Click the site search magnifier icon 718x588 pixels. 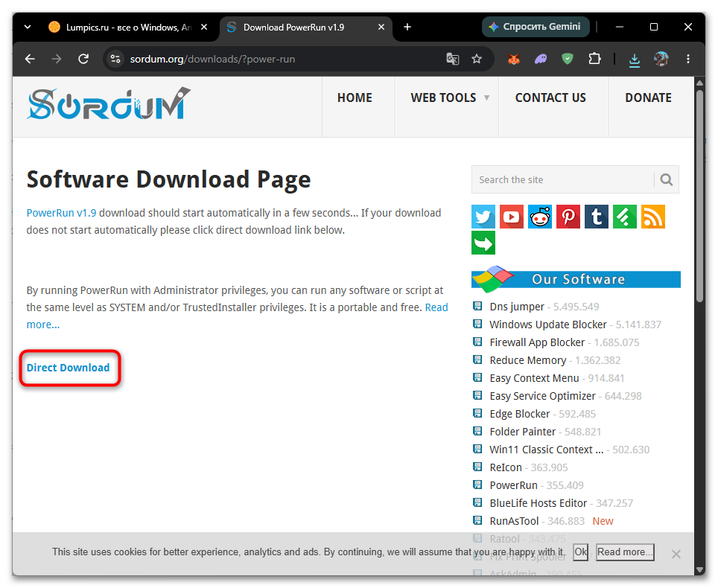[x=667, y=179]
